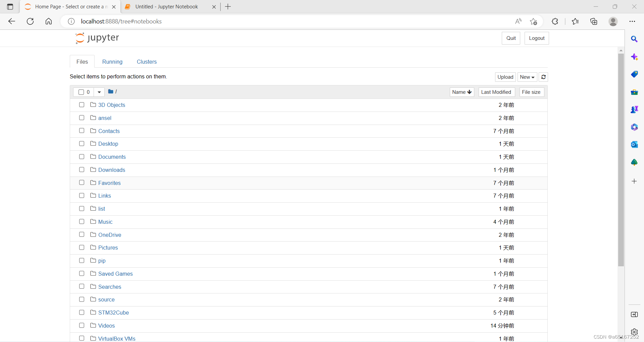Image resolution: width=644 pixels, height=342 pixels.
Task: Tick the Desktop folder checkbox
Action: [82, 144]
